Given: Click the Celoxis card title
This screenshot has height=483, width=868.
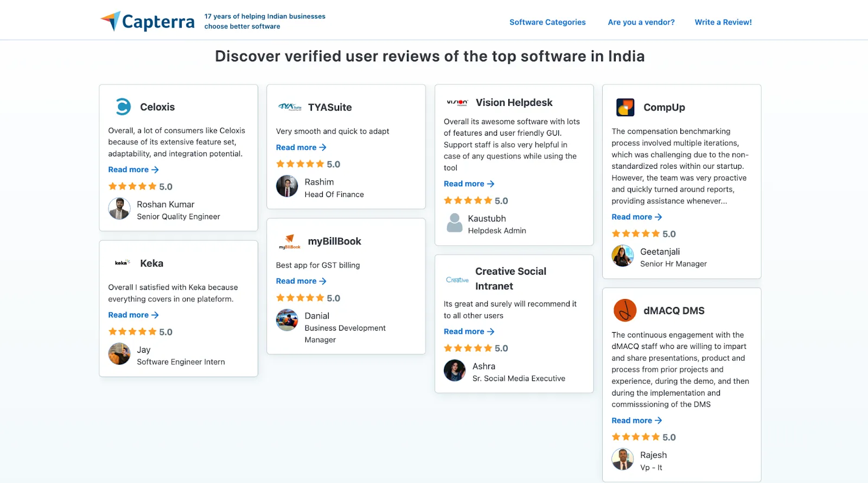Looking at the screenshot, I should (x=157, y=107).
